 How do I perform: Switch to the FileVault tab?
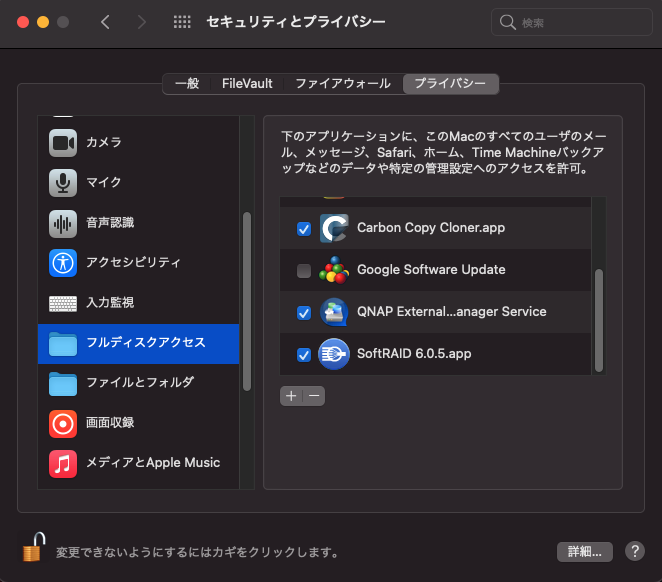pos(247,84)
